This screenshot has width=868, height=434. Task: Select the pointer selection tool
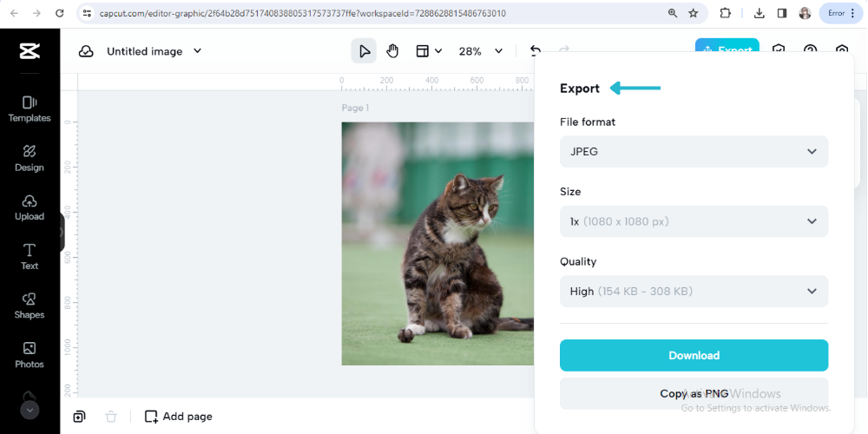coord(364,51)
